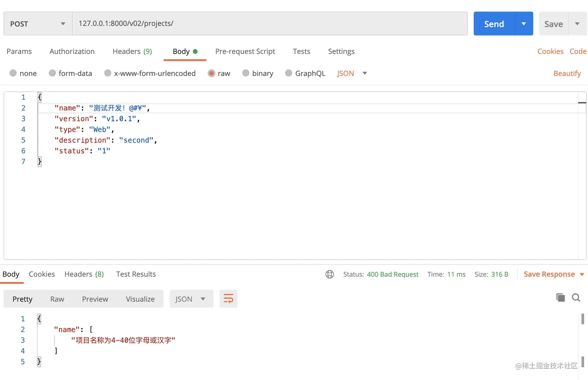The image size is (588, 380).
Task: Open the HTTP method POST dropdown
Action: 38,24
